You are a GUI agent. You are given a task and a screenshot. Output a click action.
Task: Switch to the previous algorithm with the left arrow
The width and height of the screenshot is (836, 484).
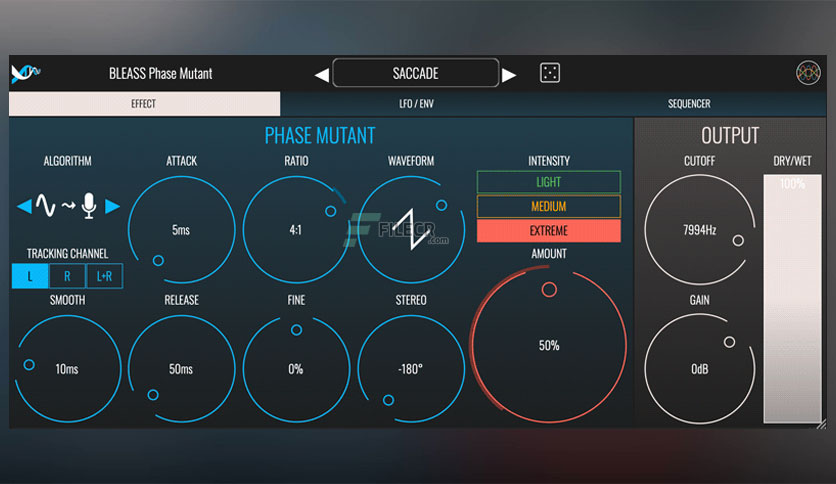(25, 206)
